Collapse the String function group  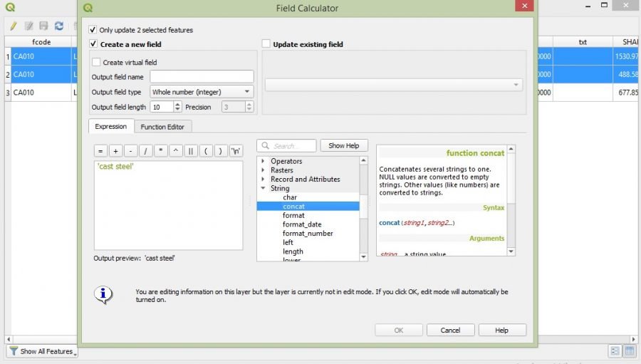(263, 189)
